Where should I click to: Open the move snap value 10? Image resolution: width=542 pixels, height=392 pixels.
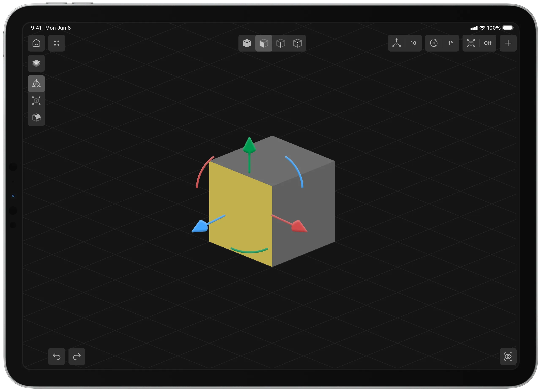[413, 43]
